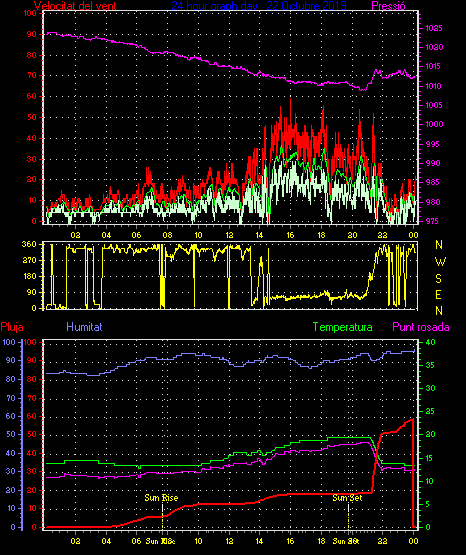Click the 995 pressure axis value
466x555 pixels.
pos(432,144)
